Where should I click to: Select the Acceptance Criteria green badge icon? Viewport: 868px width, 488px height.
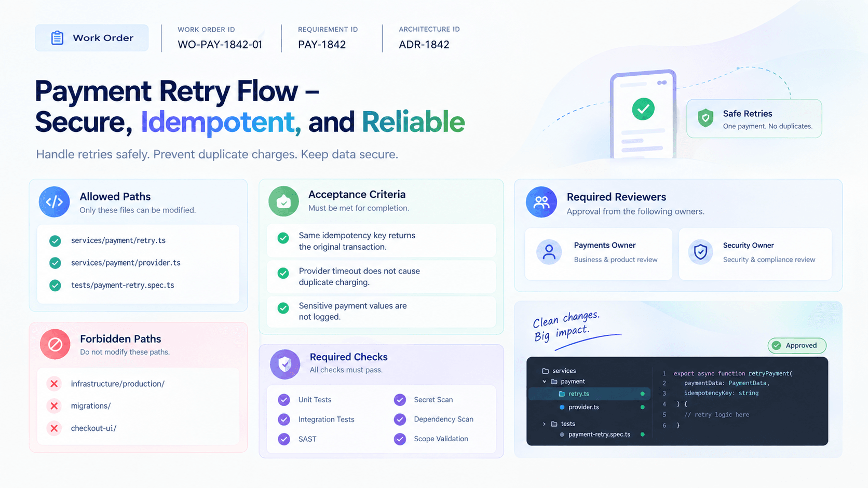283,201
